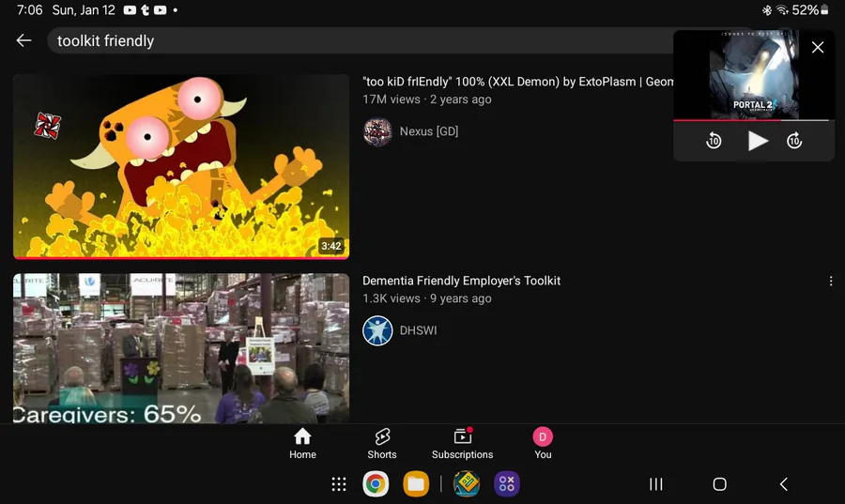Rewind 10 seconds in the miniplayer

[714, 141]
